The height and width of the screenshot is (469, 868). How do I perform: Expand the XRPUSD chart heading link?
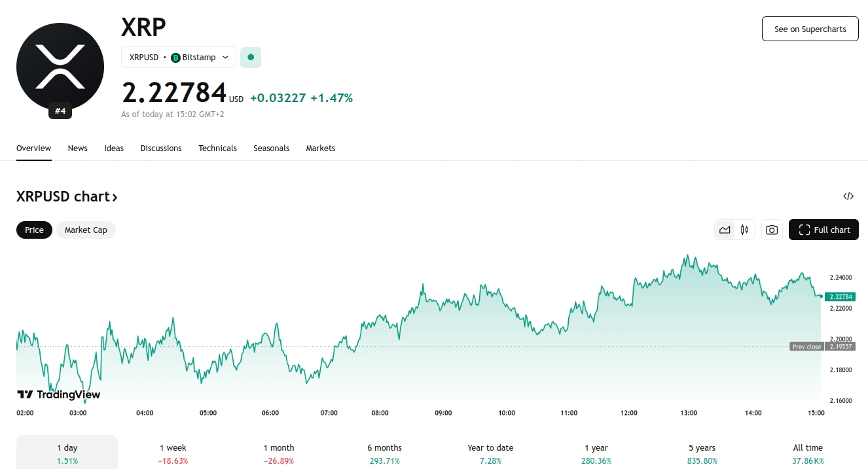pos(67,197)
